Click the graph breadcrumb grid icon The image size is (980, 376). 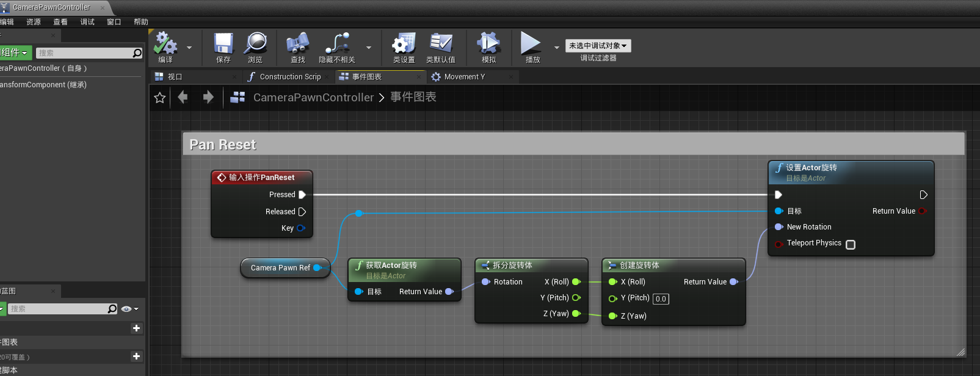coord(238,97)
